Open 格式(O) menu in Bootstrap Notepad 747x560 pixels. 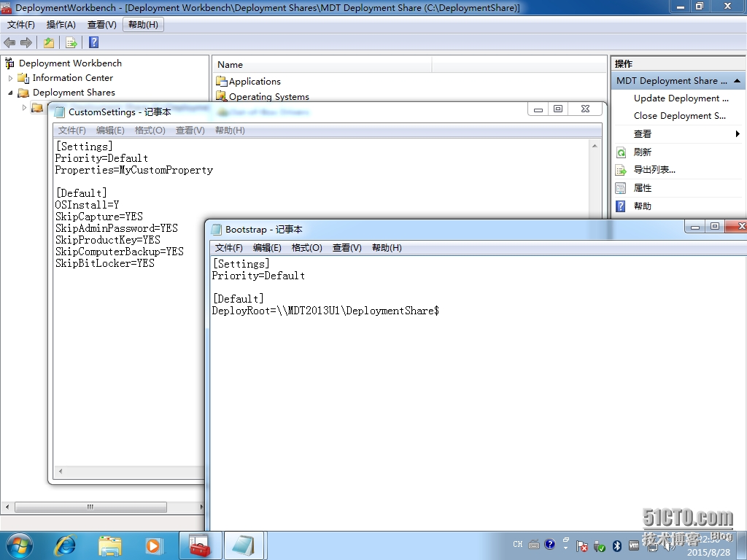pos(307,248)
